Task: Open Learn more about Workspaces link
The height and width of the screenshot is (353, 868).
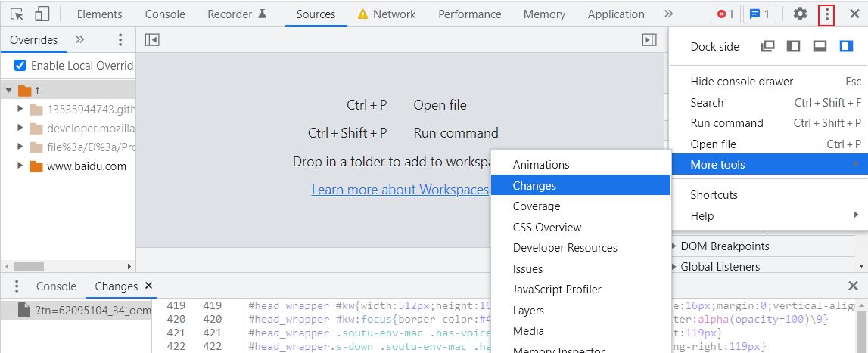Action: point(400,190)
